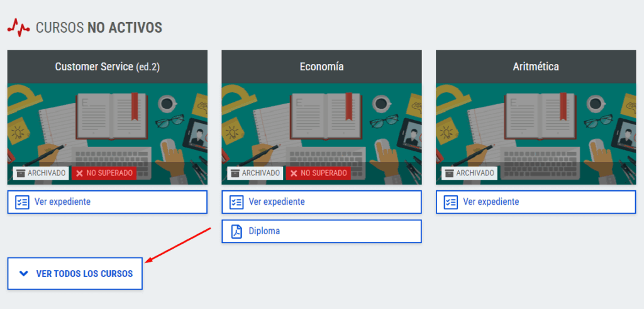Click the PDF file icon beside Diploma
Screen dimensions: 644x309
click(x=236, y=232)
